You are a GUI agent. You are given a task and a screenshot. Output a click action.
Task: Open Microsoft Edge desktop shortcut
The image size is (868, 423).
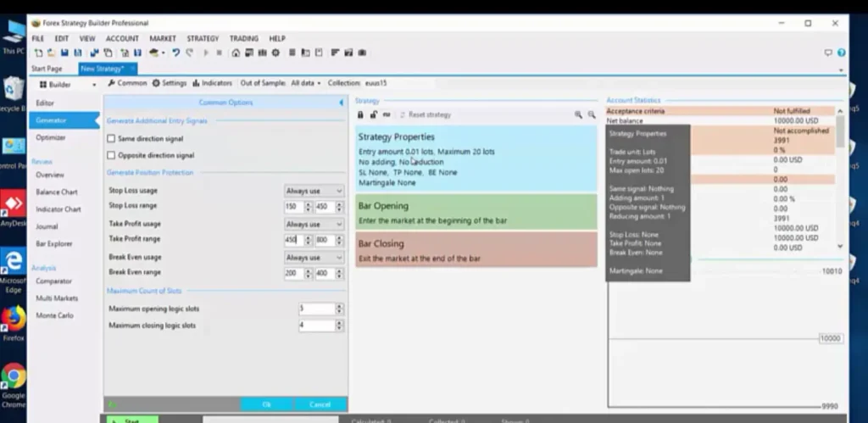click(14, 270)
